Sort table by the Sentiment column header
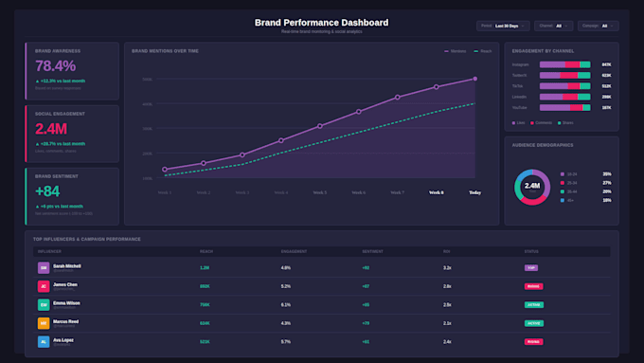Screen dimensions: 644x363 tap(372, 251)
